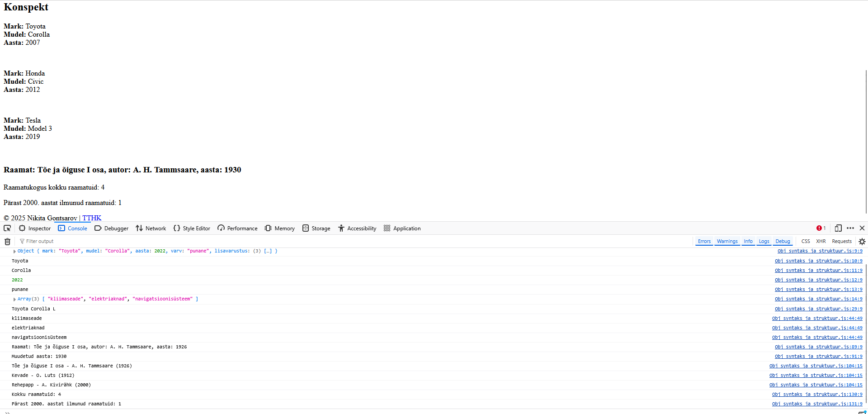Click the red error count indicator
The height and width of the screenshot is (414, 868).
click(821, 228)
